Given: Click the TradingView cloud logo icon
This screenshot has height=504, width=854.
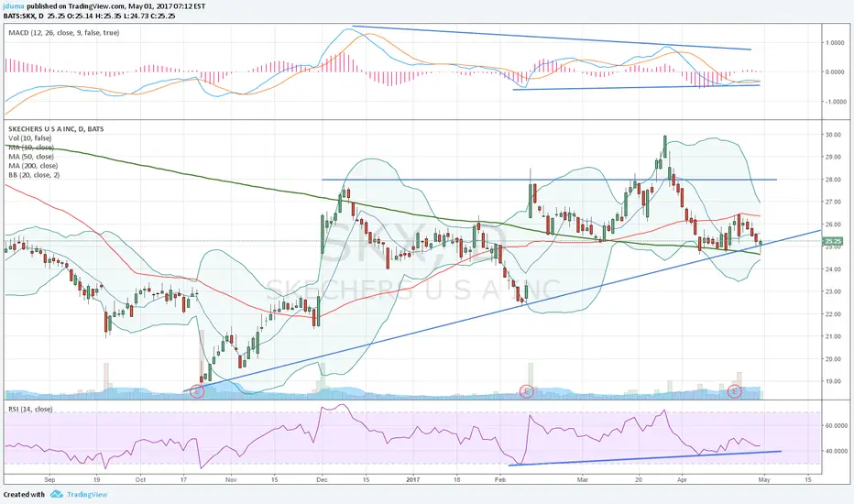Looking at the screenshot, I should (x=57, y=494).
